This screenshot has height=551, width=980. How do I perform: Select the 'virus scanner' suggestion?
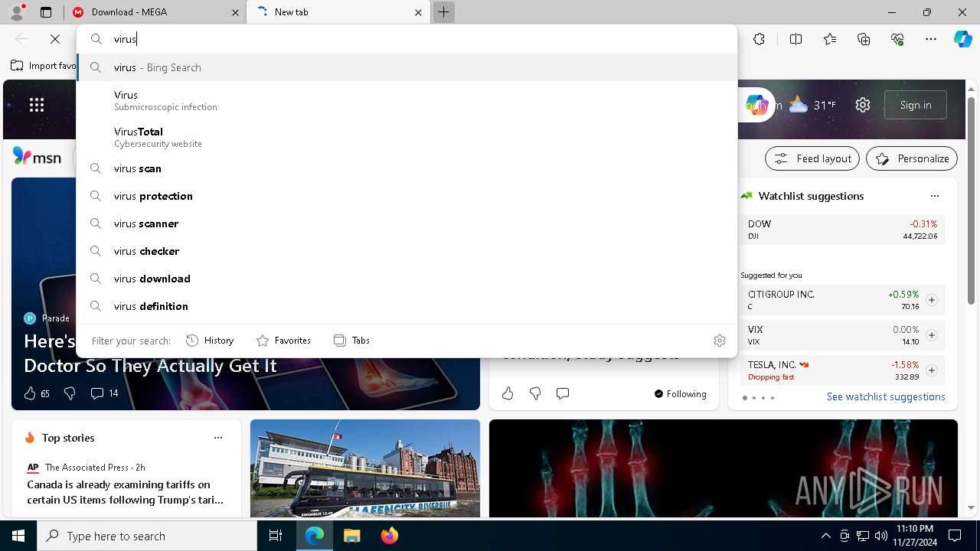tap(407, 223)
